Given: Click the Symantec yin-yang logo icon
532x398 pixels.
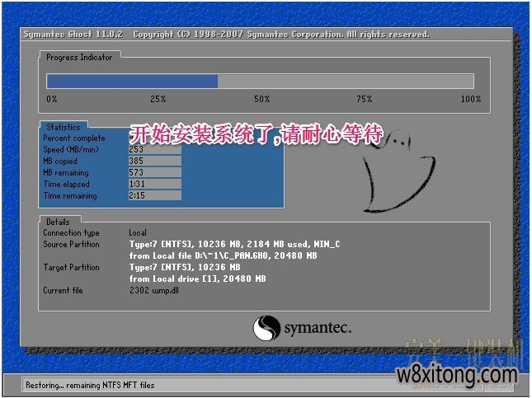Looking at the screenshot, I should (267, 327).
